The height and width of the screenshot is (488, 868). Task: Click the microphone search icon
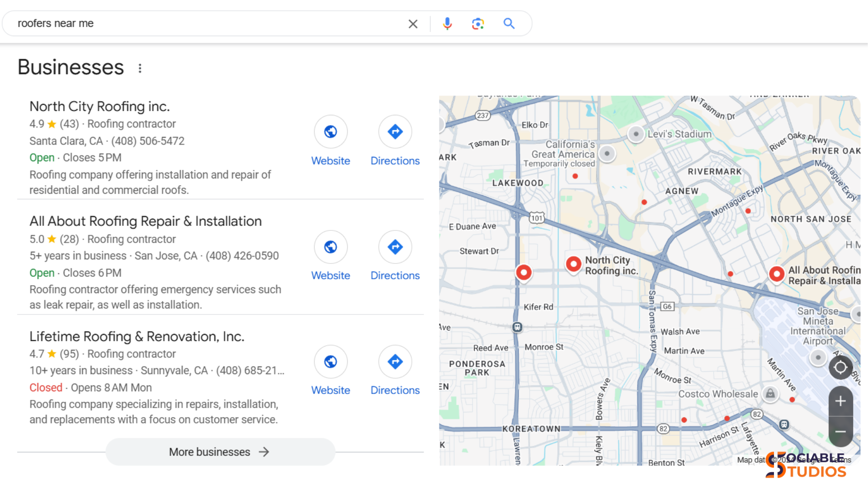point(447,23)
